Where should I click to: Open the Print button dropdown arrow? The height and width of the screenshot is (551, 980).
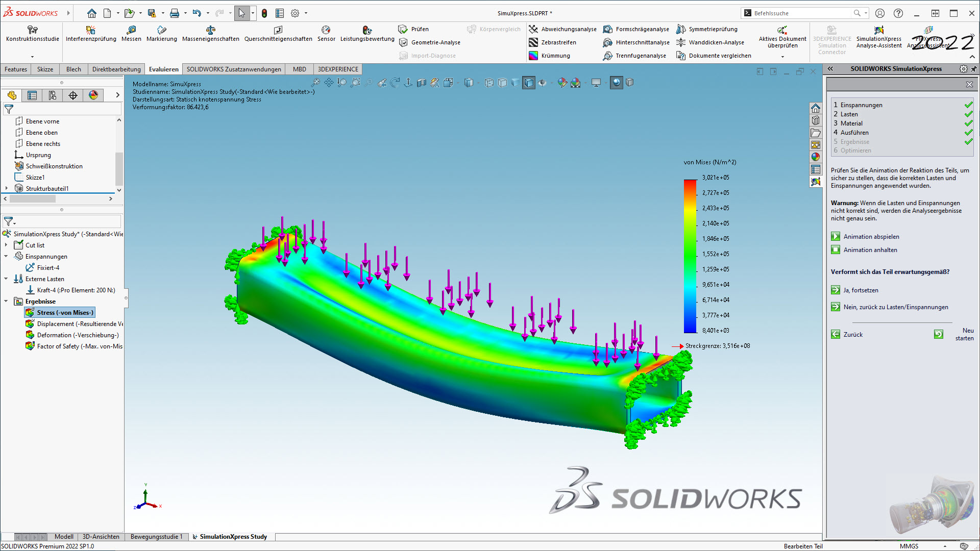185,13
